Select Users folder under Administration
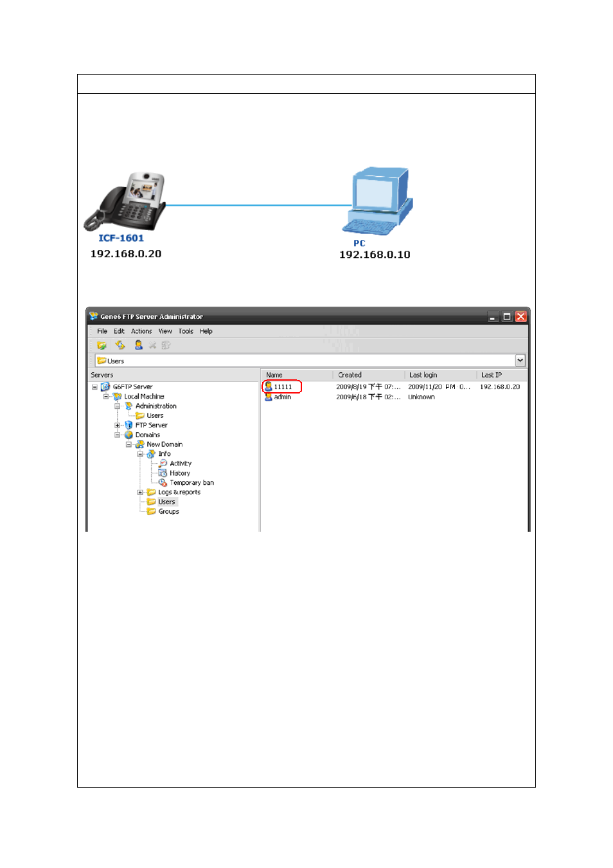Screen dimensions: 613x868 click(155, 416)
